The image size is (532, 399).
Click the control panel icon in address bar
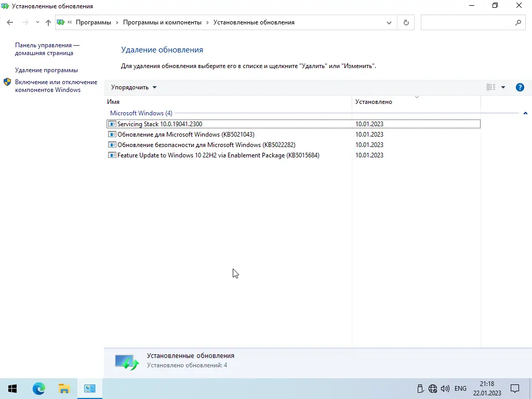click(x=61, y=22)
